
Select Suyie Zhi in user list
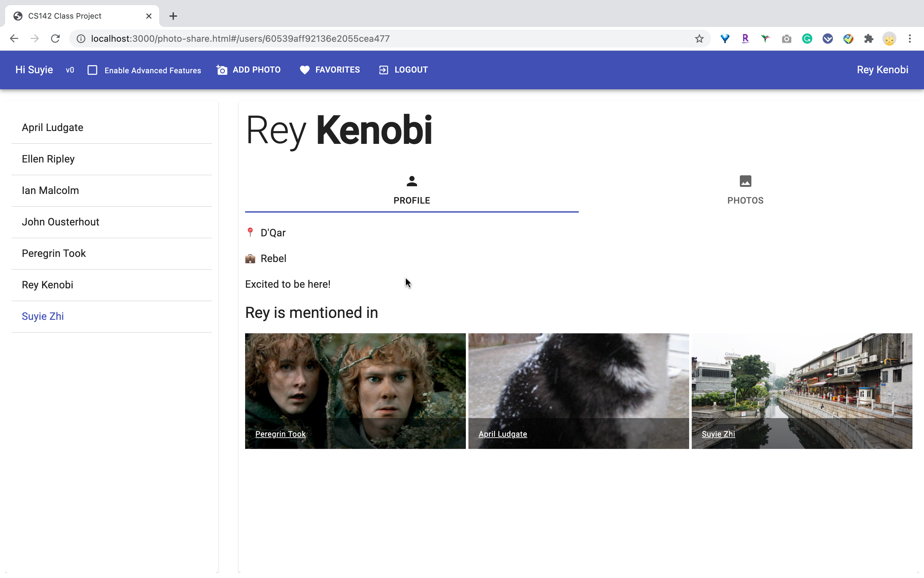click(x=112, y=317)
